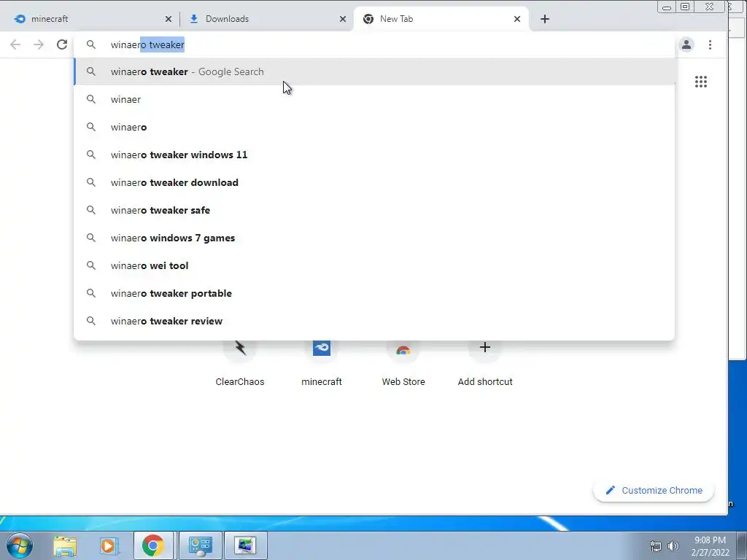This screenshot has height=560, width=747.
Task: Open the Google apps grid
Action: point(701,82)
